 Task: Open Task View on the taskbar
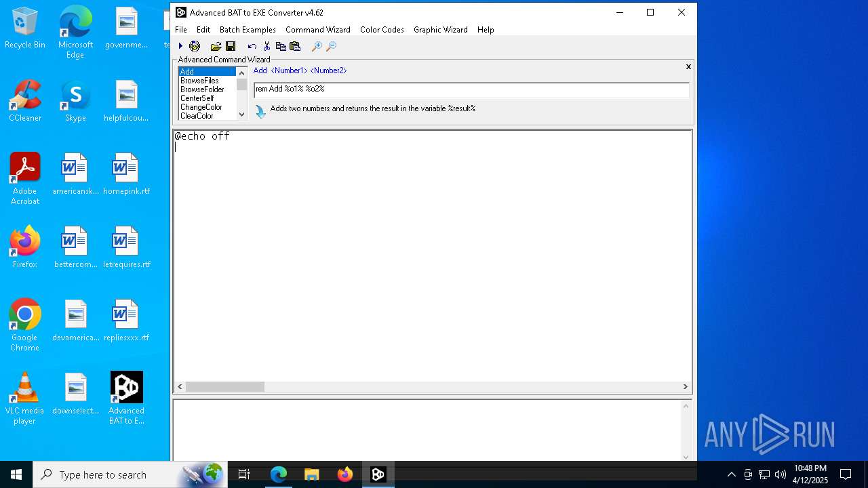pos(245,474)
